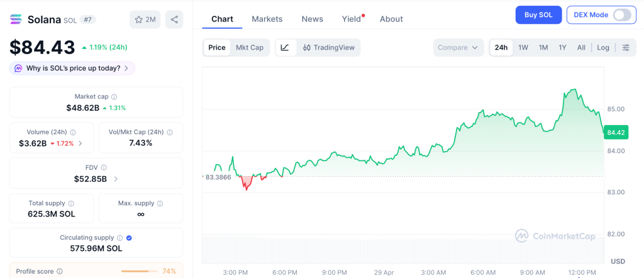Open the Compare dropdown

click(x=458, y=48)
